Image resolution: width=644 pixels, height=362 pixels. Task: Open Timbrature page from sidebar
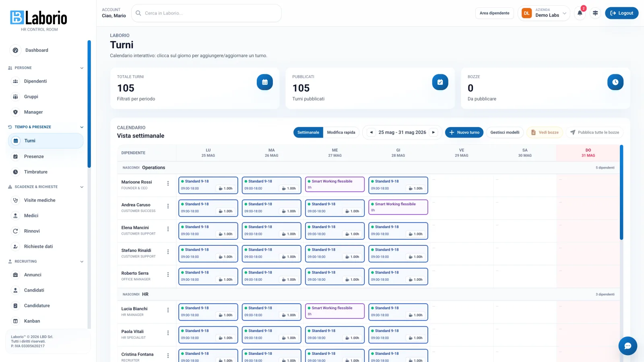(x=45, y=172)
